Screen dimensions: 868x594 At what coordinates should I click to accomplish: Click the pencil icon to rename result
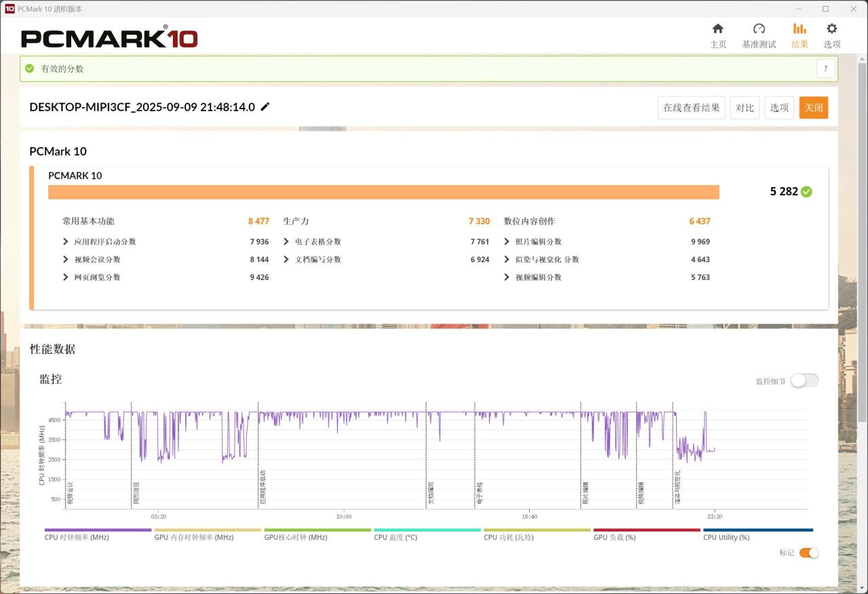pos(265,106)
